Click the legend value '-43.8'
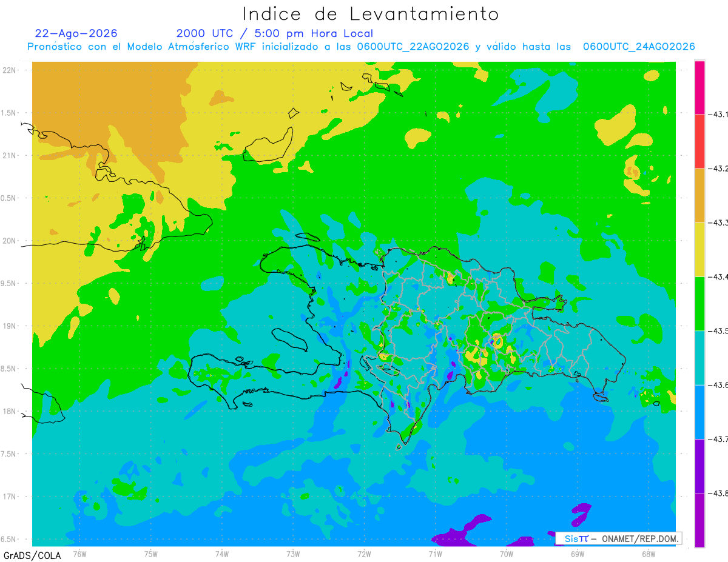 [718, 493]
